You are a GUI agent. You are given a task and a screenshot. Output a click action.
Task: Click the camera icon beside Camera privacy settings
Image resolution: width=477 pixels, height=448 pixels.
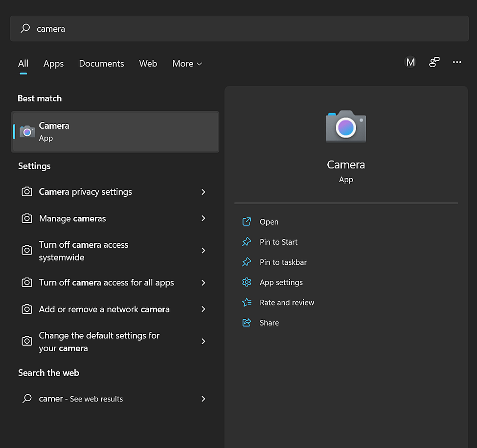[x=27, y=191]
